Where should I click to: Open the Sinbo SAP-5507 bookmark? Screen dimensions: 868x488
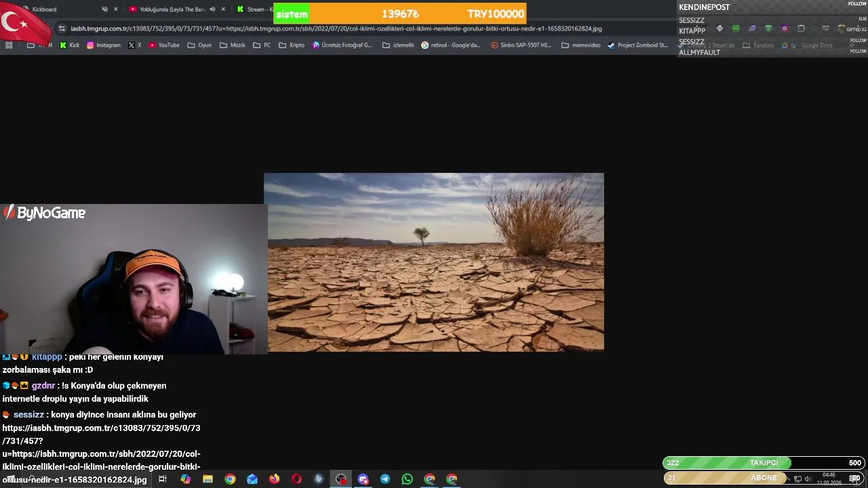click(521, 45)
